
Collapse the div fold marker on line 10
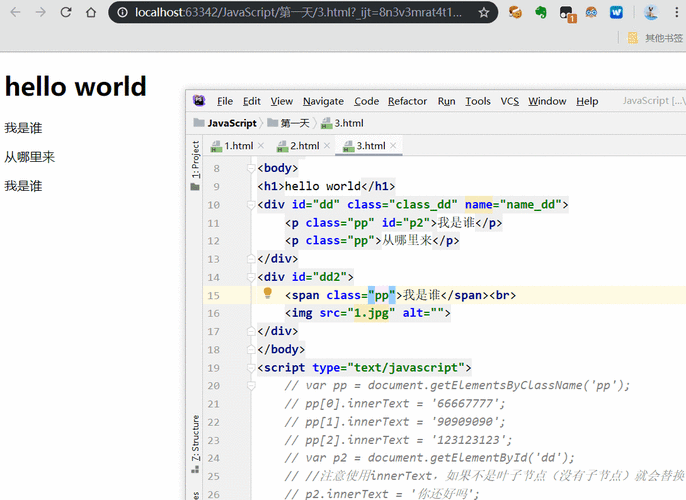[x=251, y=205]
